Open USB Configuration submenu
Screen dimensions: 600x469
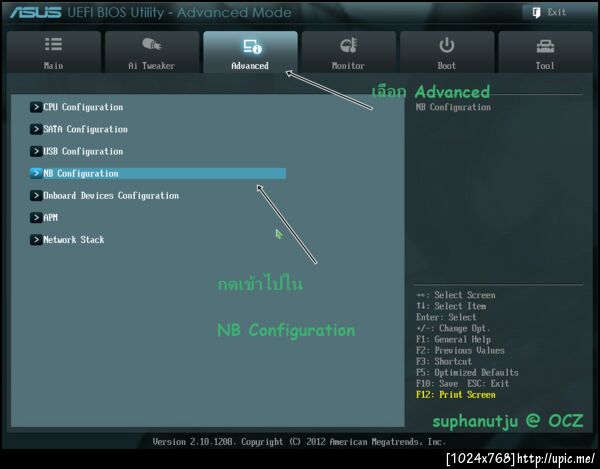coord(83,151)
